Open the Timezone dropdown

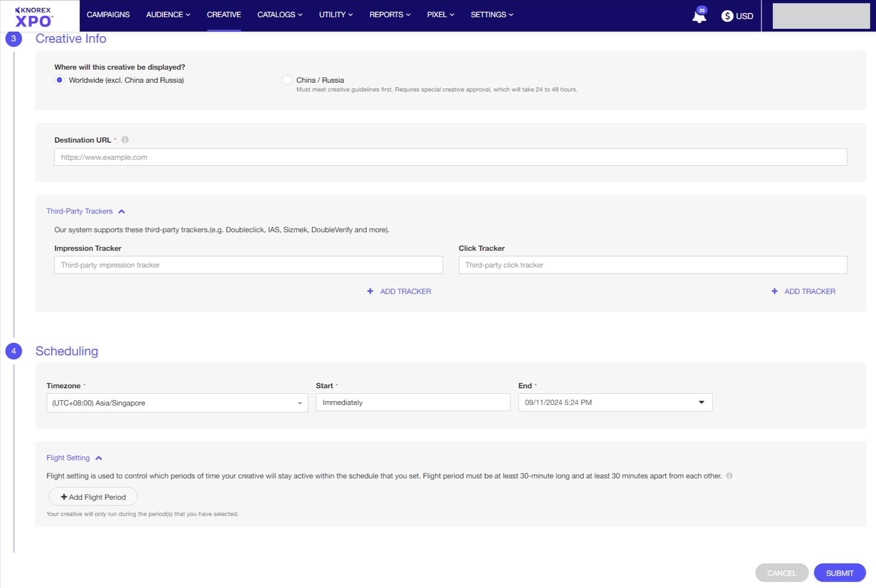[300, 403]
